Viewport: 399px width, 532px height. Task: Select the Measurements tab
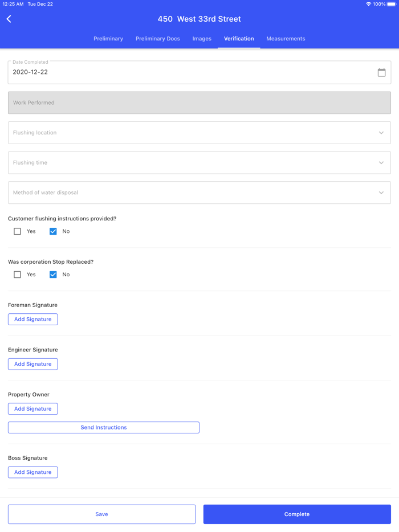(286, 39)
